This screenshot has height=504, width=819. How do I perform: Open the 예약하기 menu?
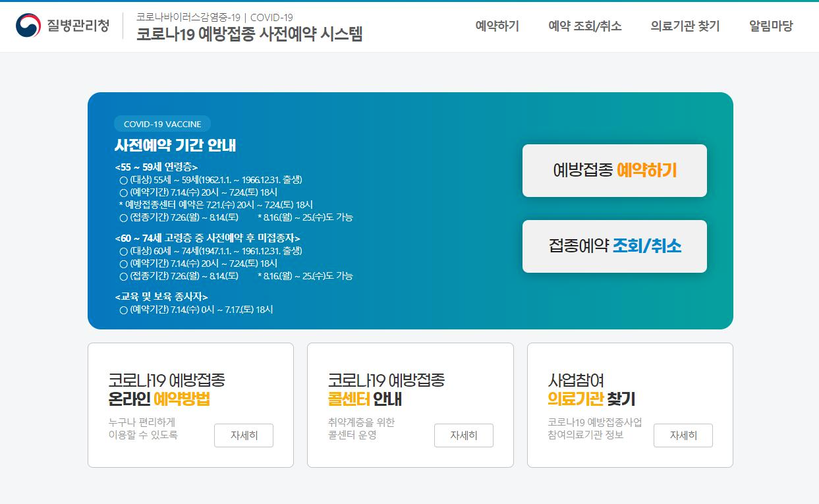[497, 26]
